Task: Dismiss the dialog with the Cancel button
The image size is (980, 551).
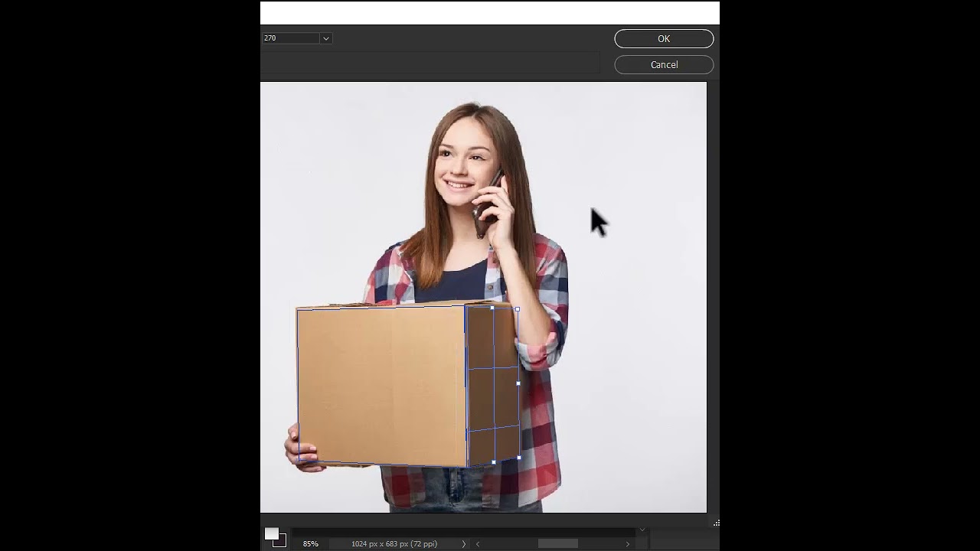Action: tap(664, 65)
